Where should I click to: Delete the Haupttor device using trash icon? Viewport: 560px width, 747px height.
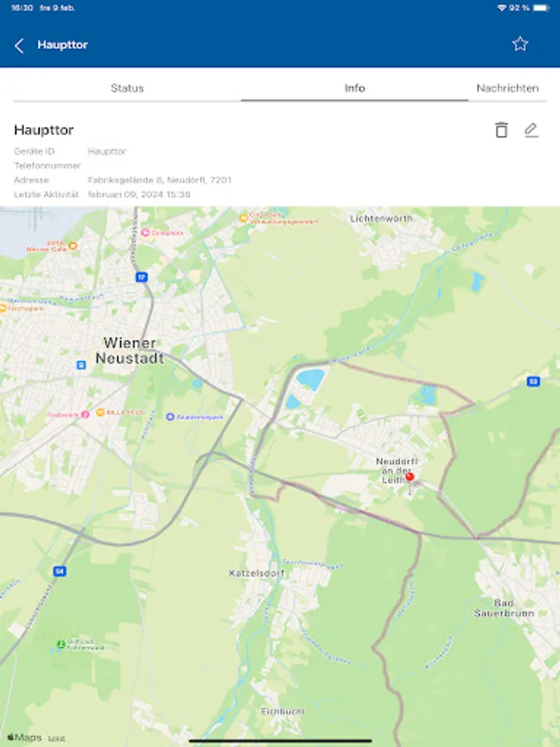click(x=501, y=129)
